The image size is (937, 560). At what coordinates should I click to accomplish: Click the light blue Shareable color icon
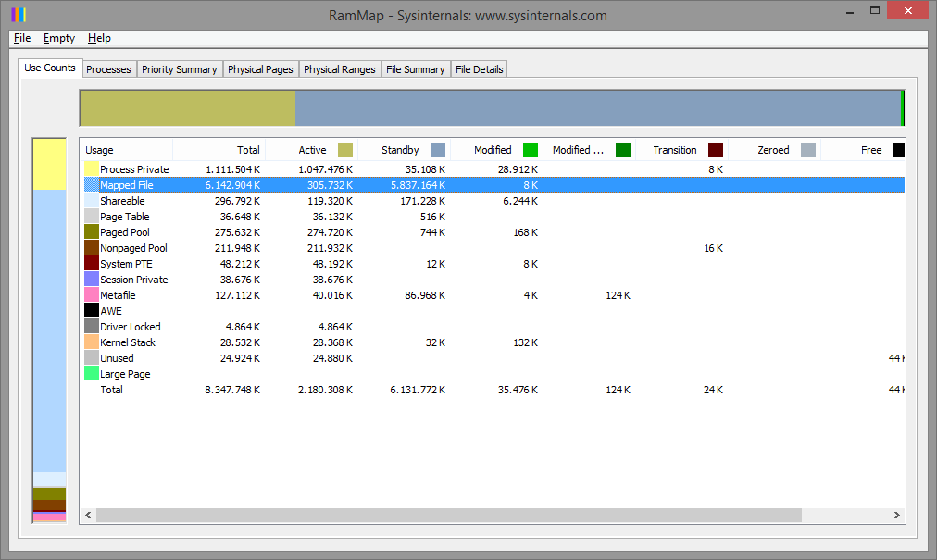[92, 201]
